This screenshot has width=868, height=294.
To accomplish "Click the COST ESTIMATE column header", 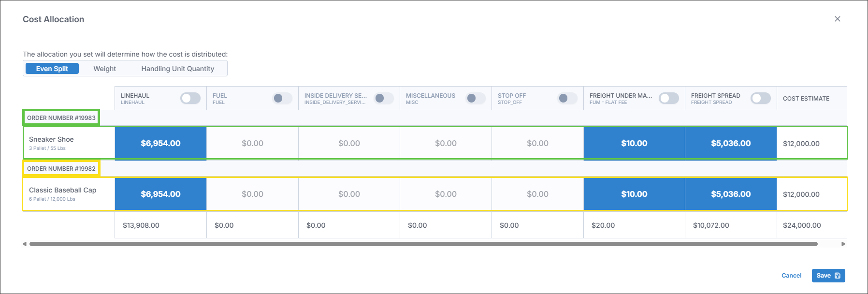I will coord(806,98).
